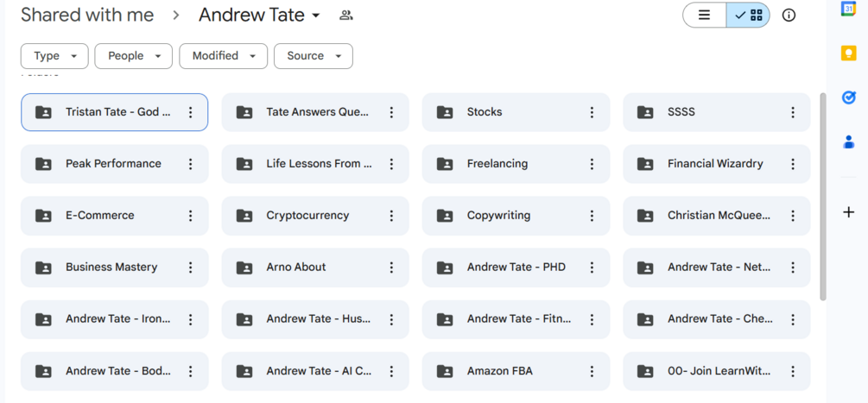The image size is (868, 403).
Task: Open the view details info icon
Action: 789,15
